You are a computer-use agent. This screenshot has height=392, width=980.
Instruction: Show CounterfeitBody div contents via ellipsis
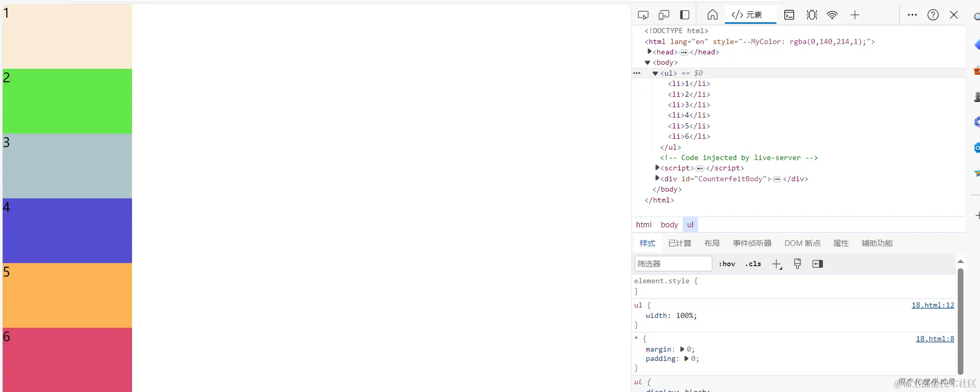(777, 179)
